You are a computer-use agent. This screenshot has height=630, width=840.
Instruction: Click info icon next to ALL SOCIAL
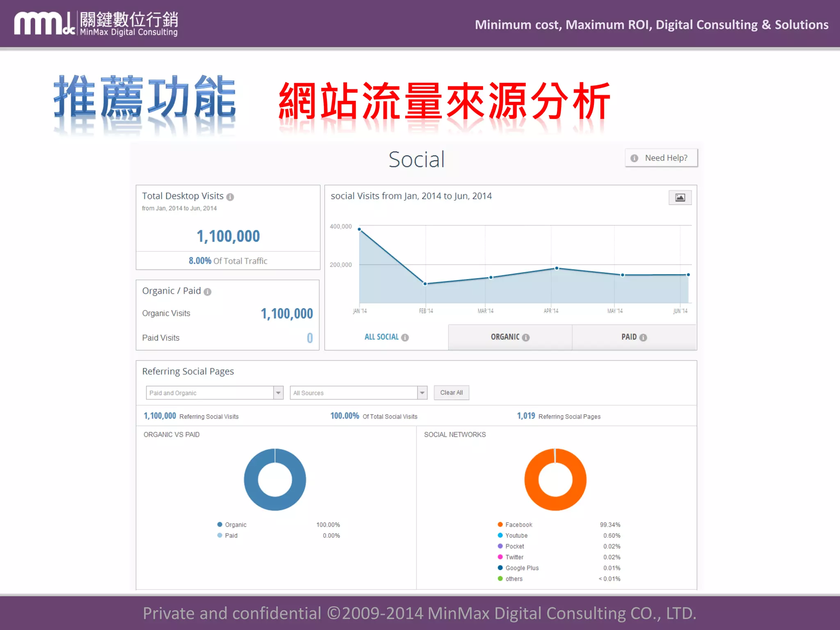[405, 338]
